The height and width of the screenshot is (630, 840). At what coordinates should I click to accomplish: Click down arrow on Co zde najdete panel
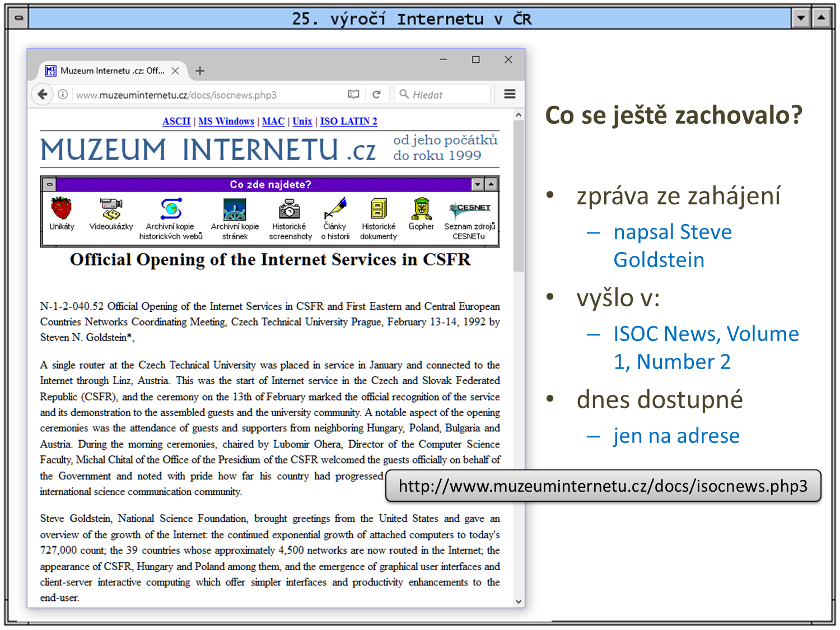[478, 184]
